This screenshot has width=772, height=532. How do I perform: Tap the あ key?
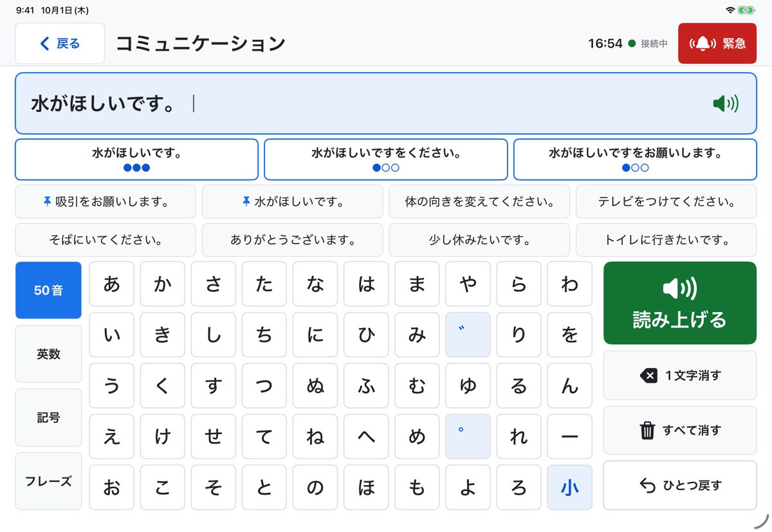coord(111,284)
